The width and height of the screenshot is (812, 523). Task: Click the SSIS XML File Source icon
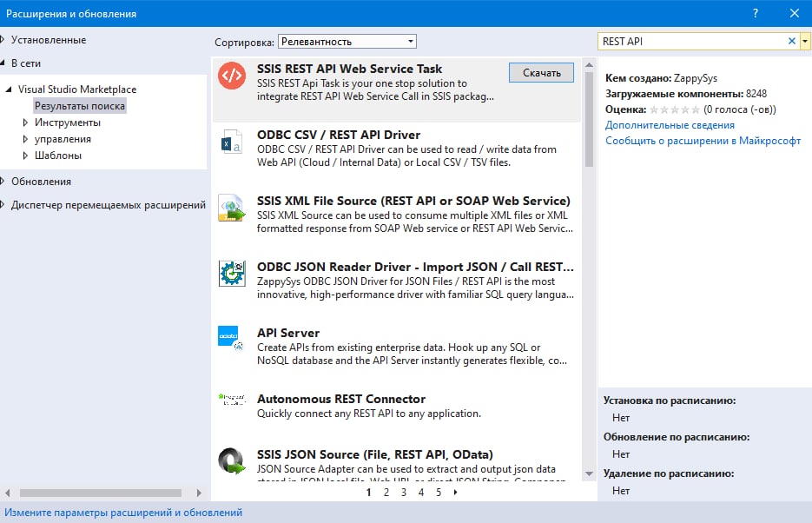pos(232,208)
